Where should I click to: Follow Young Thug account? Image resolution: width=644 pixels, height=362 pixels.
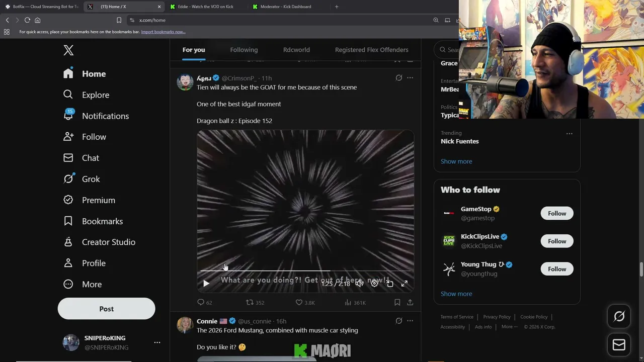557,269
